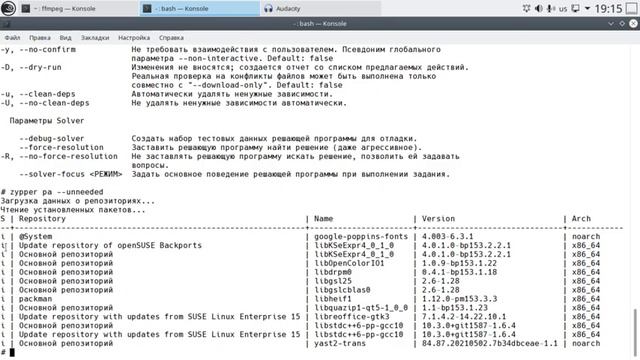
Task: Click the Konsole terminal scrollbar handle
Action: coord(635,332)
